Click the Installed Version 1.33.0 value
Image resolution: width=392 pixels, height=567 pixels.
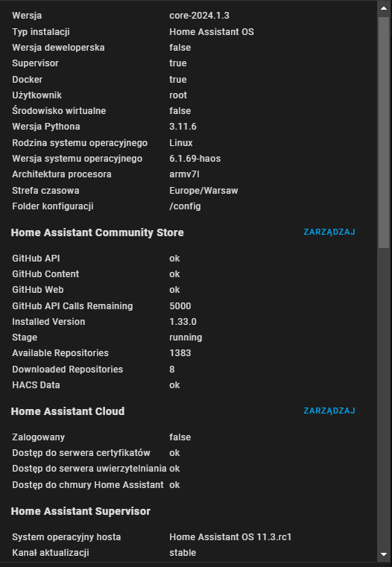[183, 321]
